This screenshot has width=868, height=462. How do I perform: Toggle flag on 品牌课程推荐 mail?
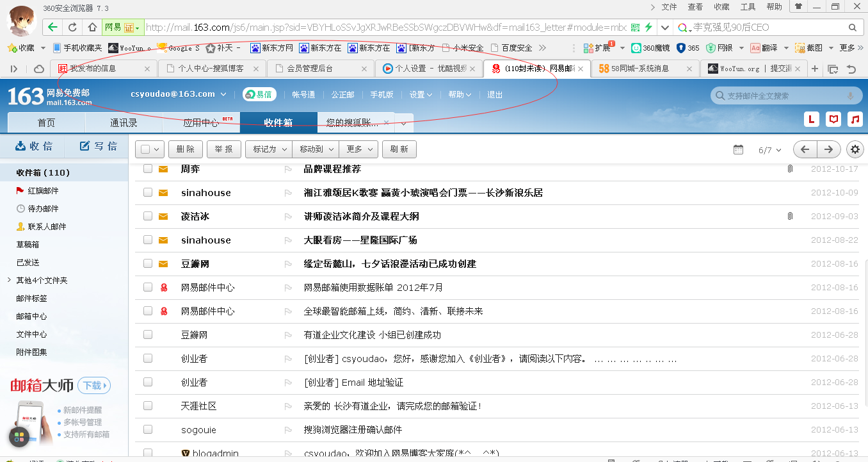click(288, 169)
